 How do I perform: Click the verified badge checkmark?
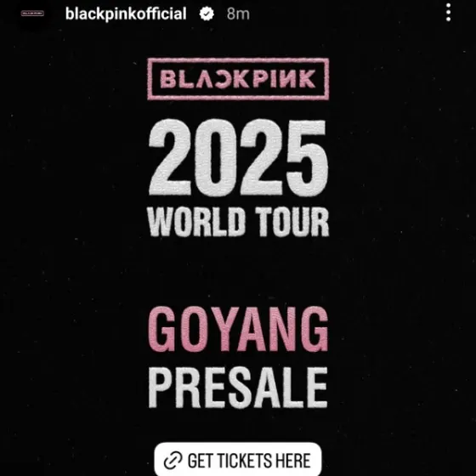(207, 14)
